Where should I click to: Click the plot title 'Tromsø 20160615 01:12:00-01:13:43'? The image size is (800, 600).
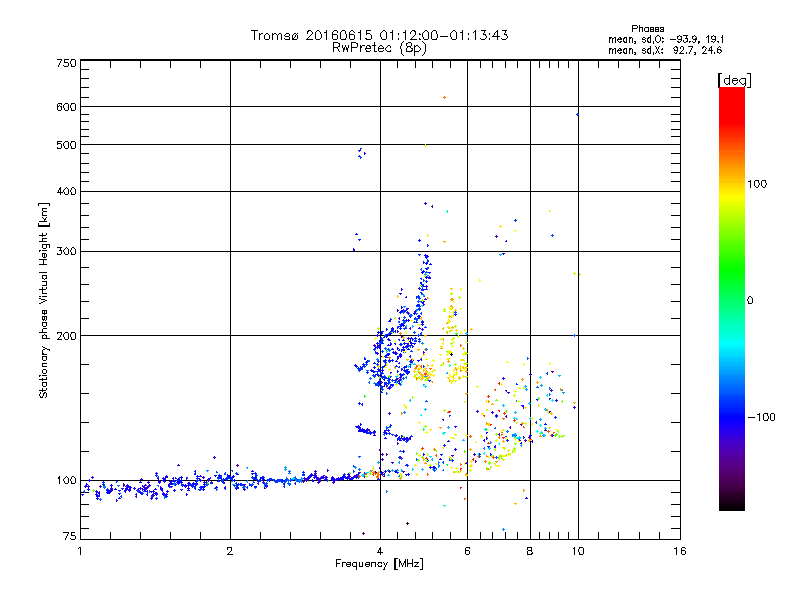pos(379,35)
